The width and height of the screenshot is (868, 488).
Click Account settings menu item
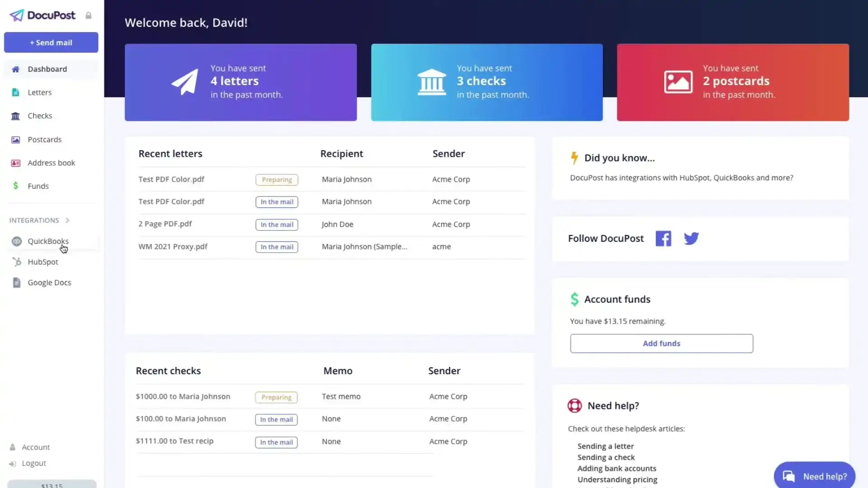[x=35, y=447]
